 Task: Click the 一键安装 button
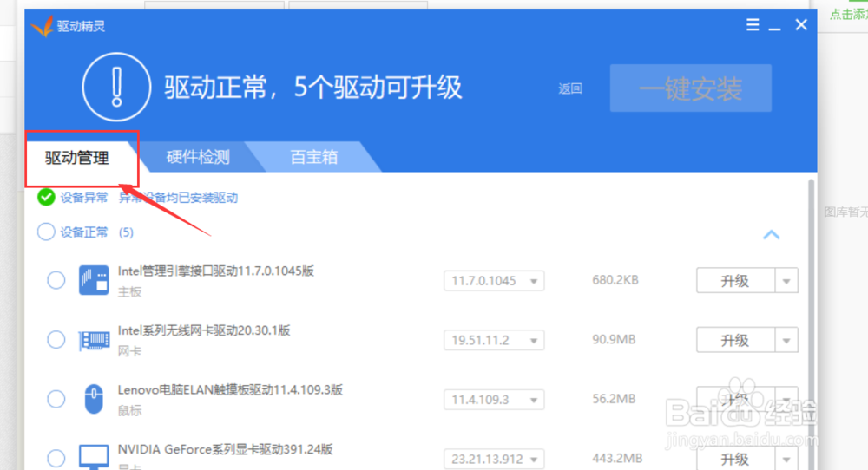691,88
